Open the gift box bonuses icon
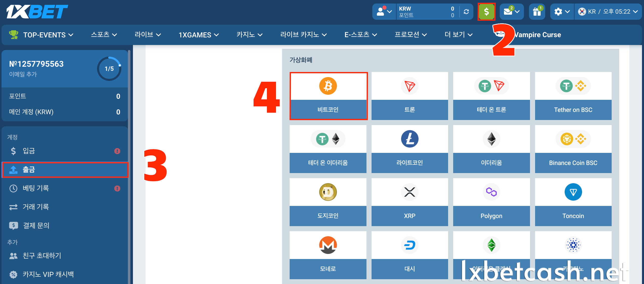The height and width of the screenshot is (284, 644). (537, 12)
